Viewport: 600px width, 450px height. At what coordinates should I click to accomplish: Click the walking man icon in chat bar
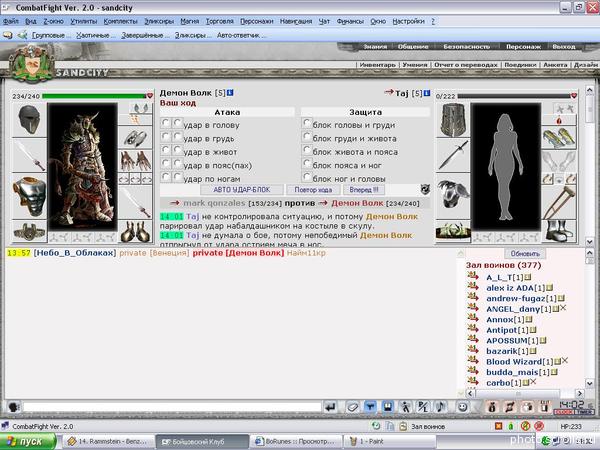tap(405, 407)
